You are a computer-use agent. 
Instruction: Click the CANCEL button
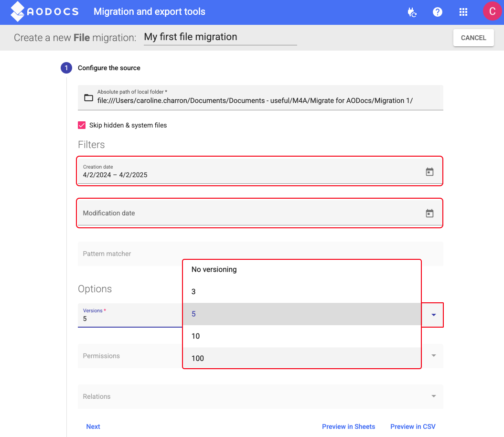pos(473,38)
